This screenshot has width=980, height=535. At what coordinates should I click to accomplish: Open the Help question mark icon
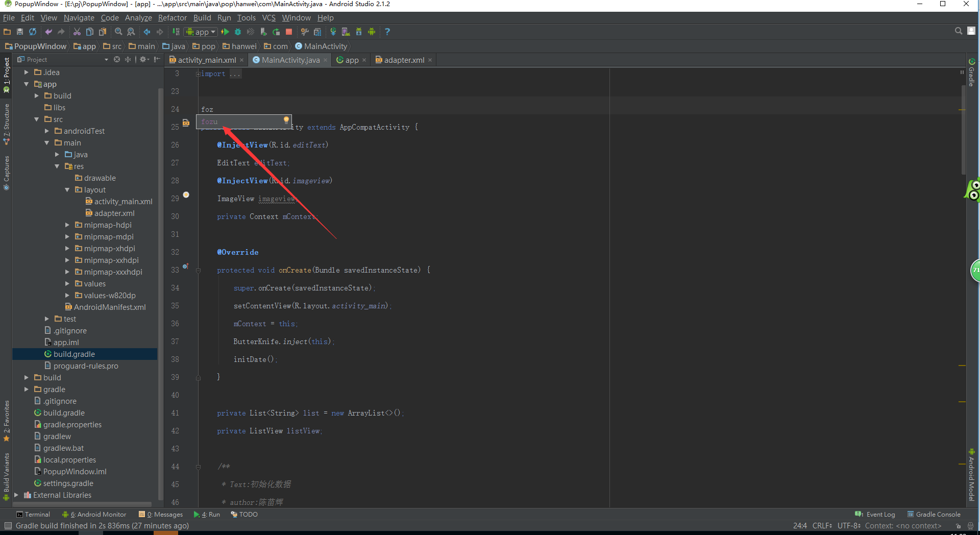(x=387, y=32)
